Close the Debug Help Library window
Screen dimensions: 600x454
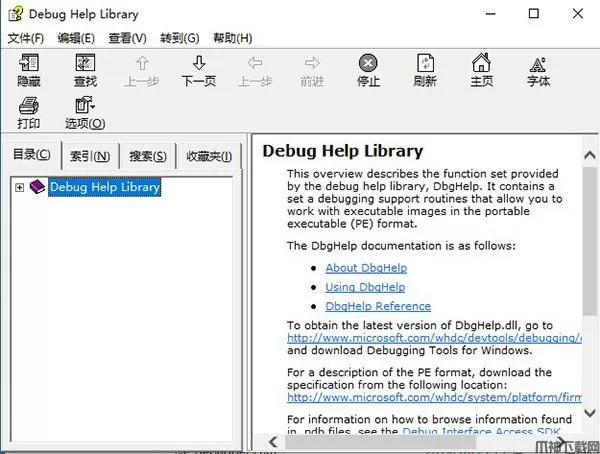(x=577, y=14)
